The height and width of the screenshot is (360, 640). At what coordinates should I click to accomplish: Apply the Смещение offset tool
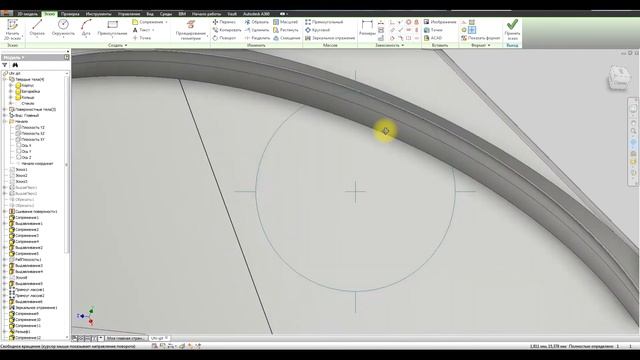pyautogui.click(x=287, y=38)
